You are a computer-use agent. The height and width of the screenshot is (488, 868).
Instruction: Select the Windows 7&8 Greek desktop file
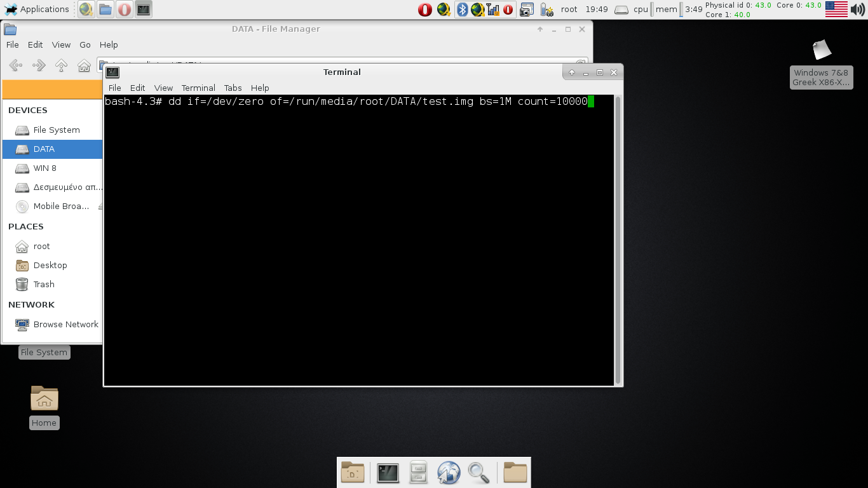(x=821, y=64)
